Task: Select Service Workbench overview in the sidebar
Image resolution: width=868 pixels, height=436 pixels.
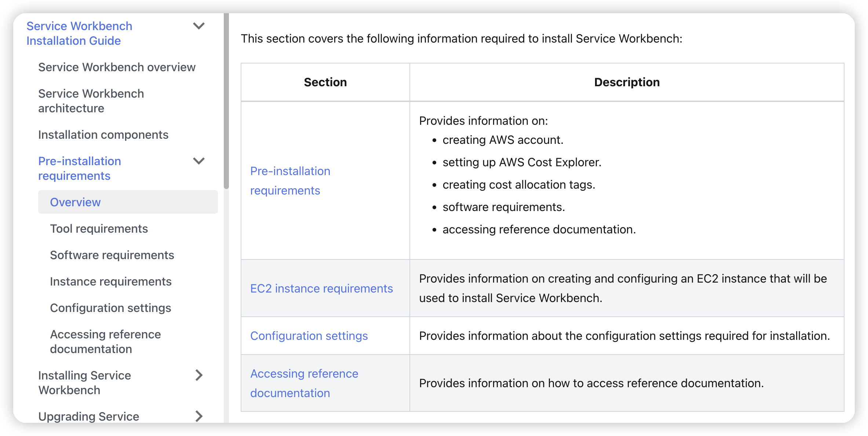Action: (117, 67)
